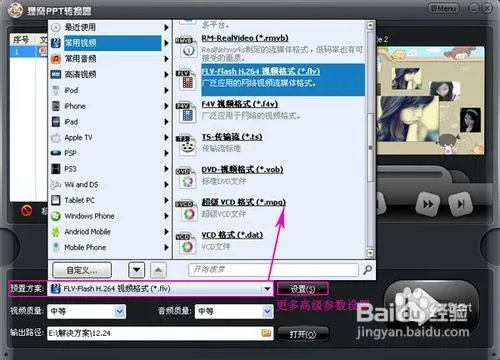
Task: Click the skip-to-end playback button
Action: click(461, 204)
